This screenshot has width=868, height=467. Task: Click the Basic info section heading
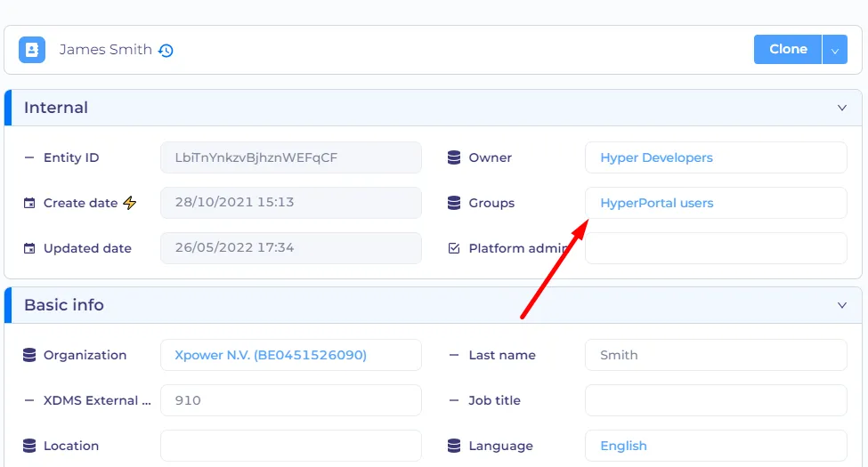click(x=64, y=305)
